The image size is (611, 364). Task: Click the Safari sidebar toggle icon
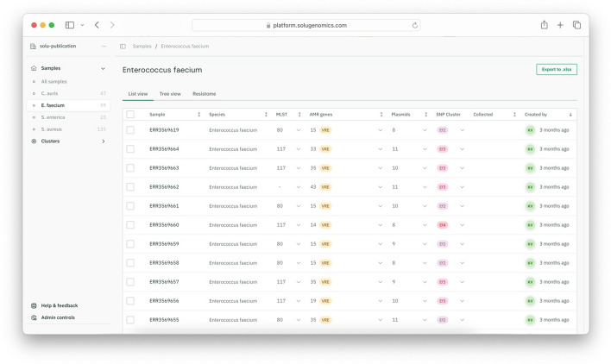(70, 25)
